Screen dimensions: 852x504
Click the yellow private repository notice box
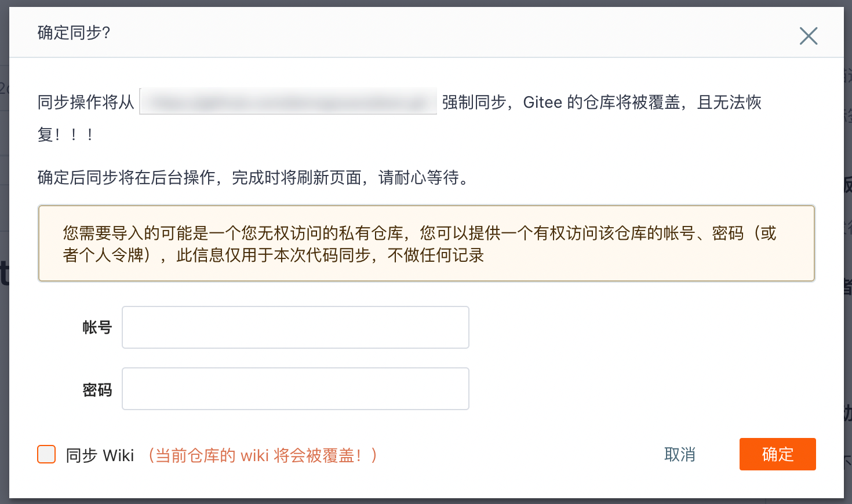(x=427, y=243)
